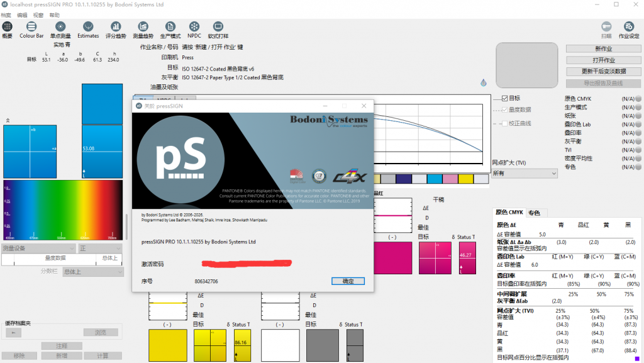Click the 计算 button

(103, 356)
